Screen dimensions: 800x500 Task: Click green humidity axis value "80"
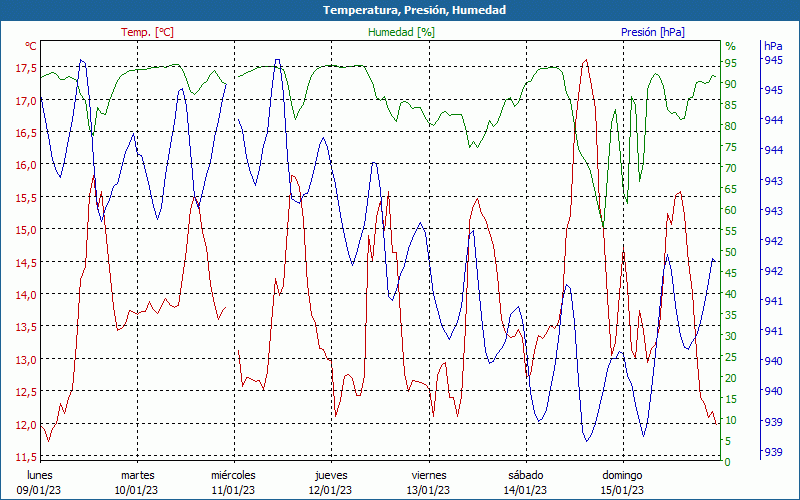pyautogui.click(x=731, y=126)
